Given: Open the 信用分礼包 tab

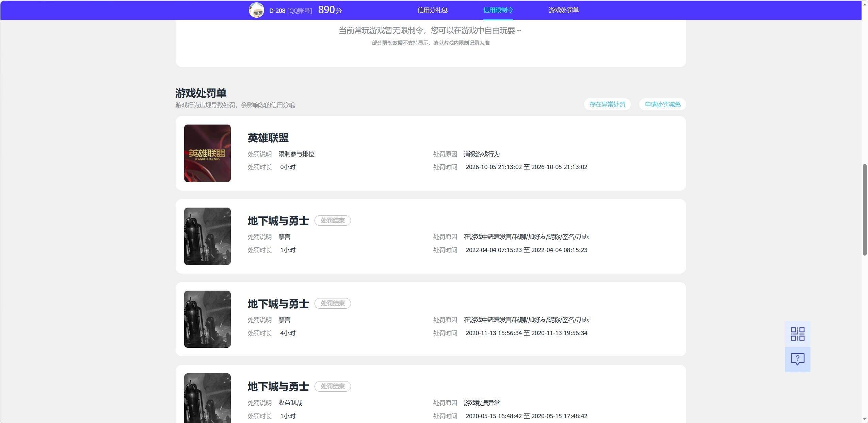Looking at the screenshot, I should click(x=432, y=10).
